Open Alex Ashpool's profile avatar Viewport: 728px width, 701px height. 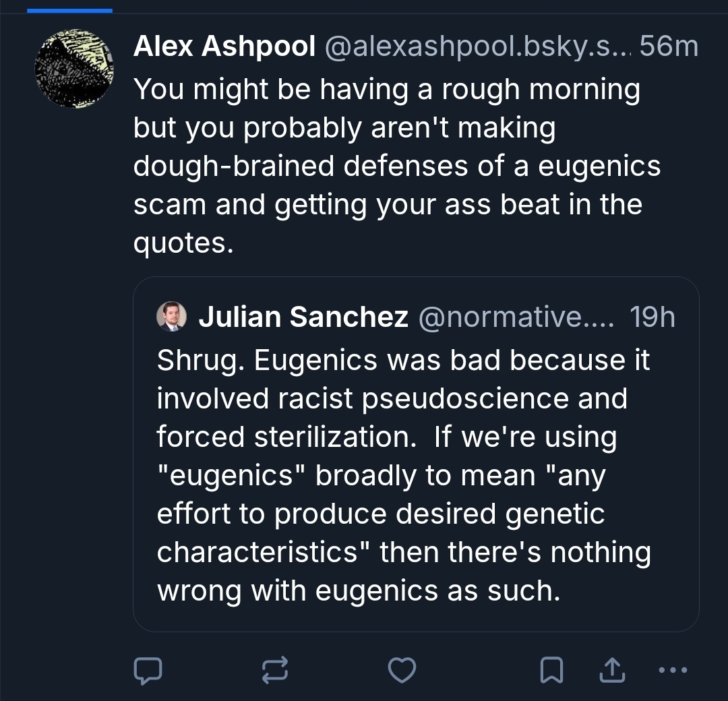click(74, 69)
